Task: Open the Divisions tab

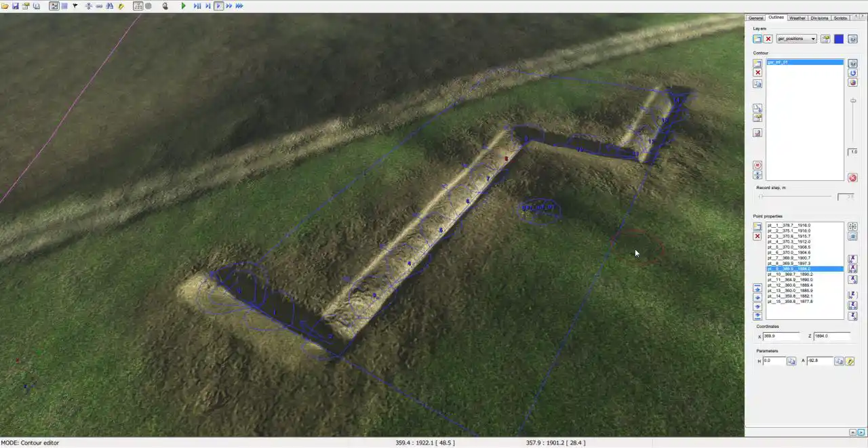Action: tap(819, 18)
